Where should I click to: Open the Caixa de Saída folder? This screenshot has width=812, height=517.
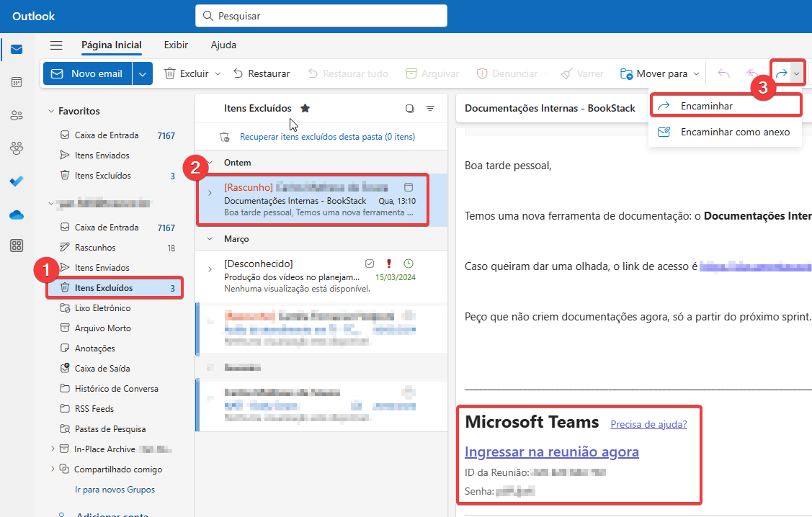pos(115,369)
